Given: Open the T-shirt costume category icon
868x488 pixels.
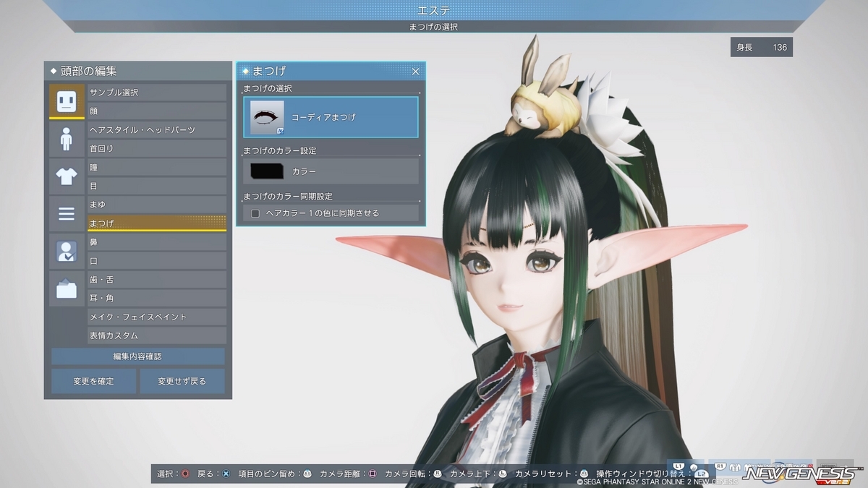Looking at the screenshot, I should point(67,176).
